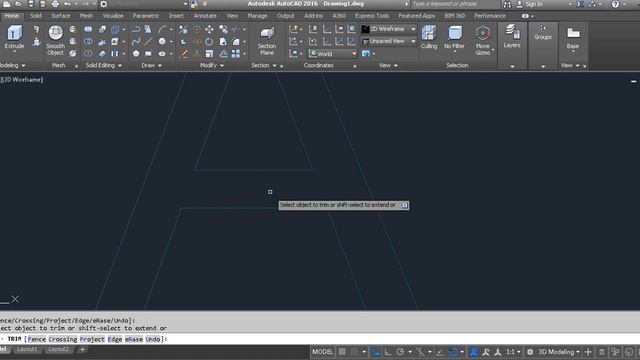This screenshot has height=360, width=640.
Task: Add a new layout with plus button
Action: pyautogui.click(x=82, y=349)
